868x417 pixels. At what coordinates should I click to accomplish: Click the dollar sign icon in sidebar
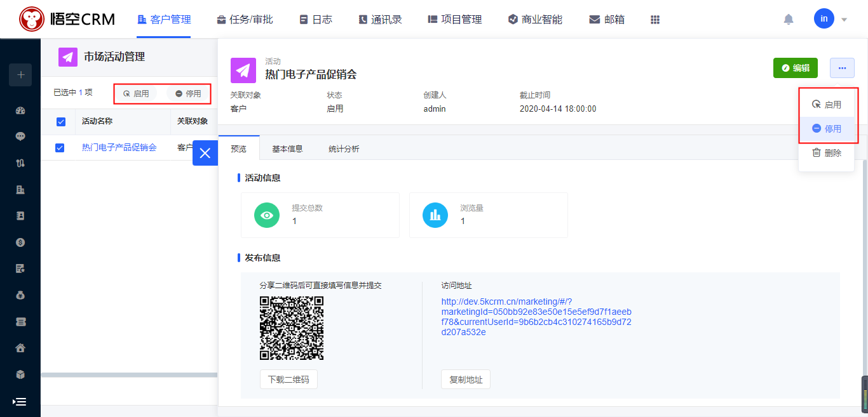tap(20, 242)
